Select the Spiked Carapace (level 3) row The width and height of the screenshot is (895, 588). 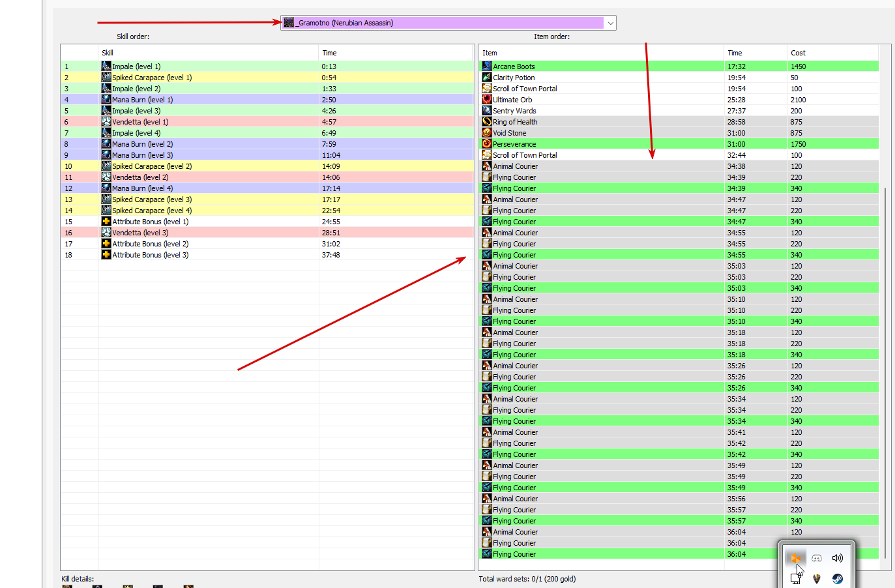click(267, 199)
